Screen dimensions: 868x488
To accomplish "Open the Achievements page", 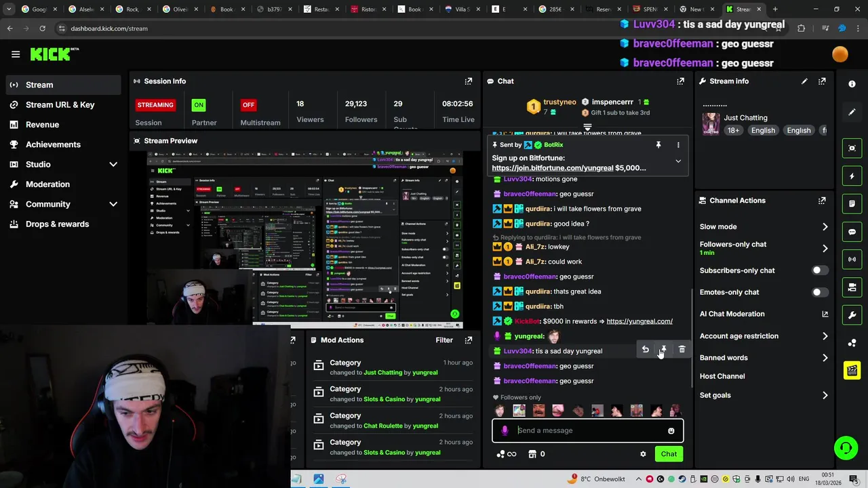I will point(62,144).
